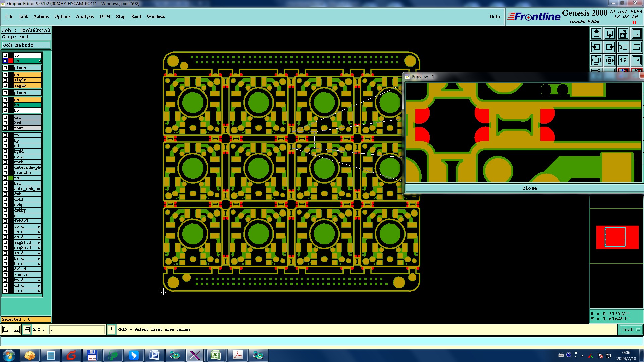Click the exclamation mark icon in status bar
Screen dimensions: 644x362
[111, 329]
